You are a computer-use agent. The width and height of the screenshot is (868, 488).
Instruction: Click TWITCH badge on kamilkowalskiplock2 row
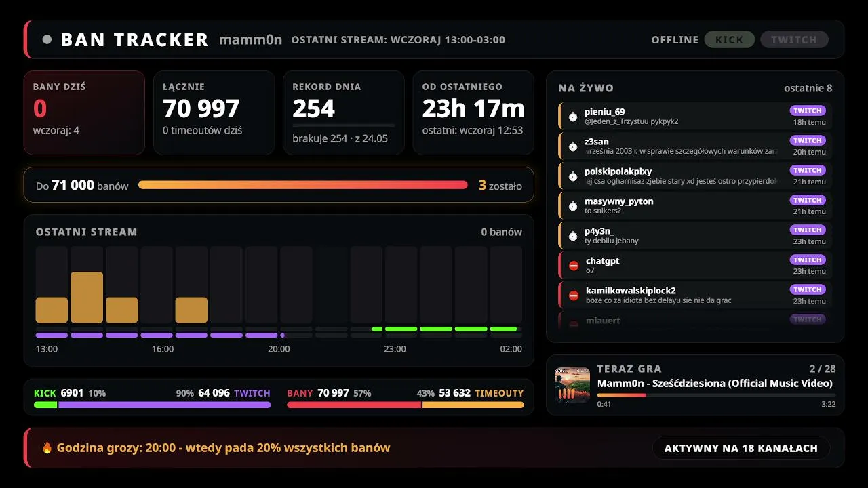pyautogui.click(x=808, y=289)
